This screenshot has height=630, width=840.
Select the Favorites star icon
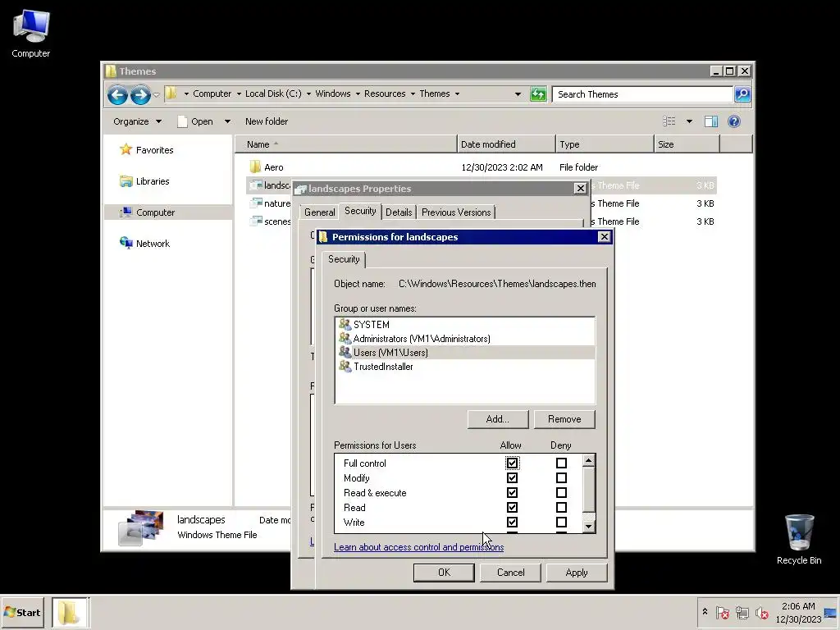126,149
